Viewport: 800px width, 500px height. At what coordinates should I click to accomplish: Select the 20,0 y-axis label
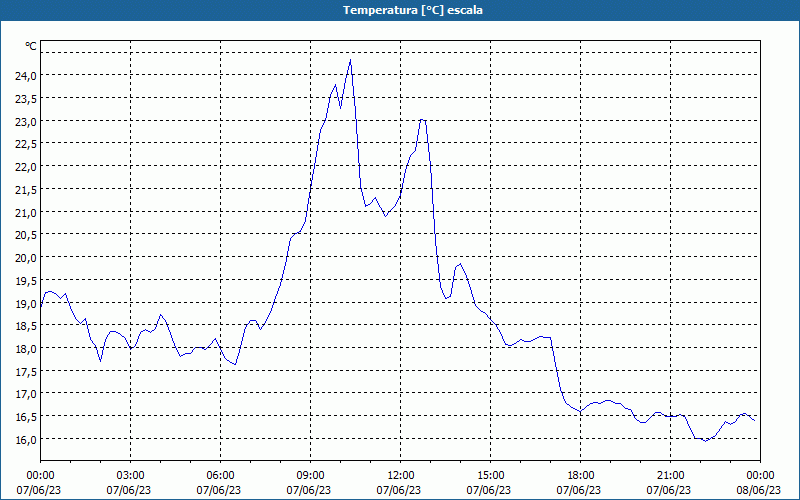pyautogui.click(x=26, y=258)
